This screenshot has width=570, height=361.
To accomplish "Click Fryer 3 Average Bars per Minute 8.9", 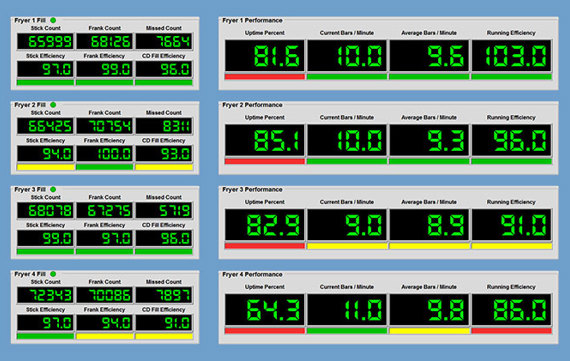I will coord(429,225).
